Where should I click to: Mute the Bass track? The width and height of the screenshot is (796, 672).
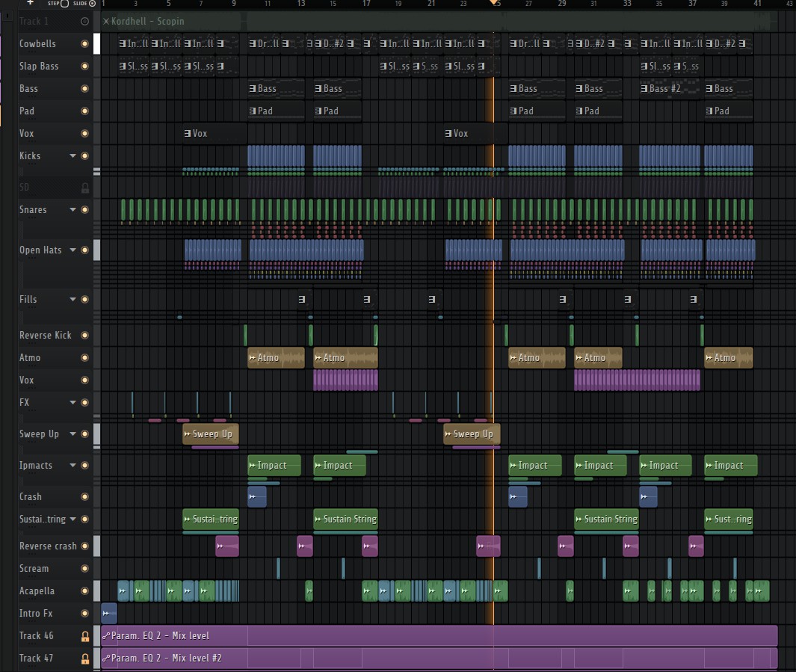[x=84, y=88]
